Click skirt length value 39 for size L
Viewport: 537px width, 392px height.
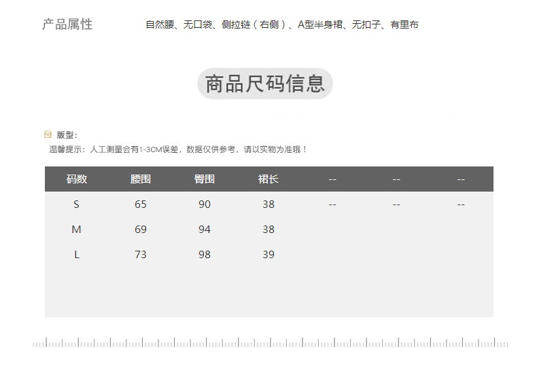pyautogui.click(x=268, y=255)
